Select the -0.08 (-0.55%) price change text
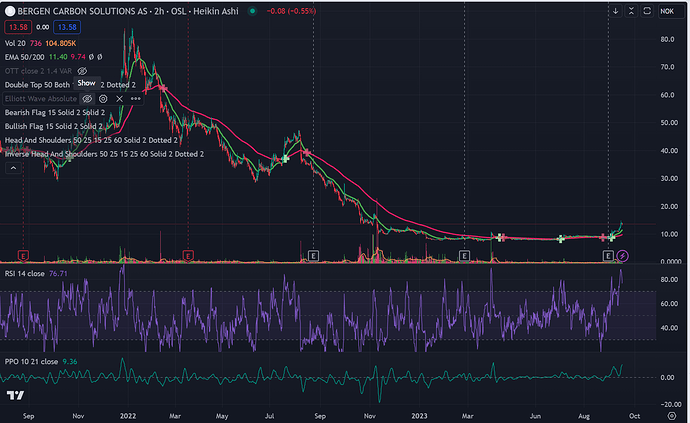 point(291,11)
